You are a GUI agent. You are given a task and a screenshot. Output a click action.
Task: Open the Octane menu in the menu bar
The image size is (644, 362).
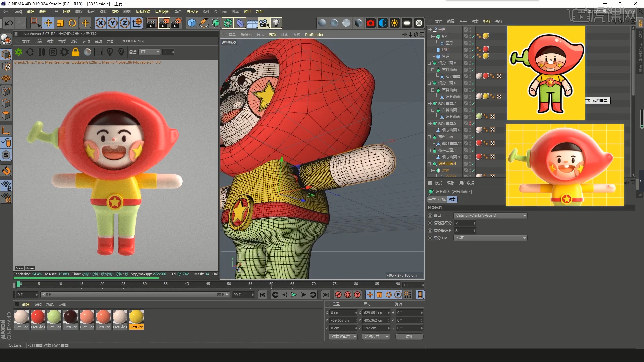coord(220,12)
